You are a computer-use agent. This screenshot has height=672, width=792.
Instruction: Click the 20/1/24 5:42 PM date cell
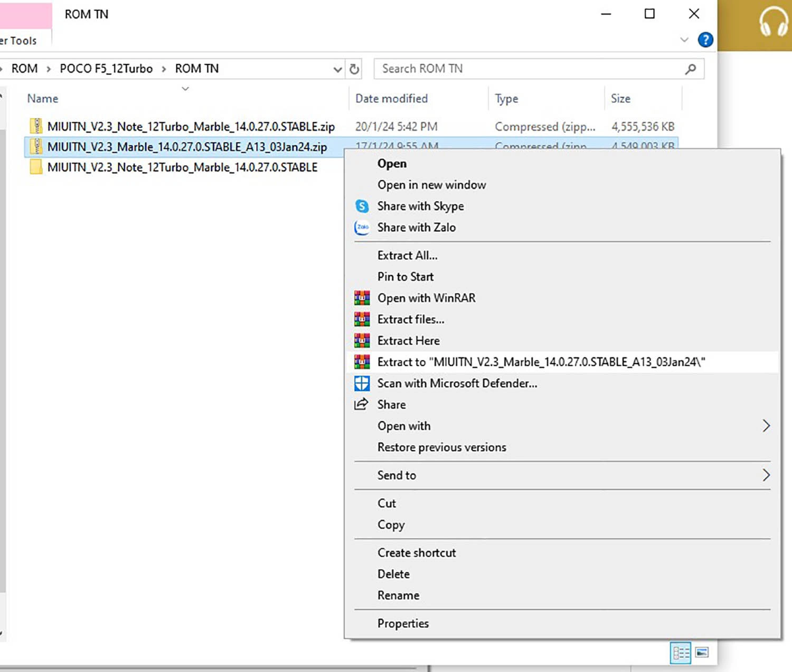pyautogui.click(x=396, y=127)
